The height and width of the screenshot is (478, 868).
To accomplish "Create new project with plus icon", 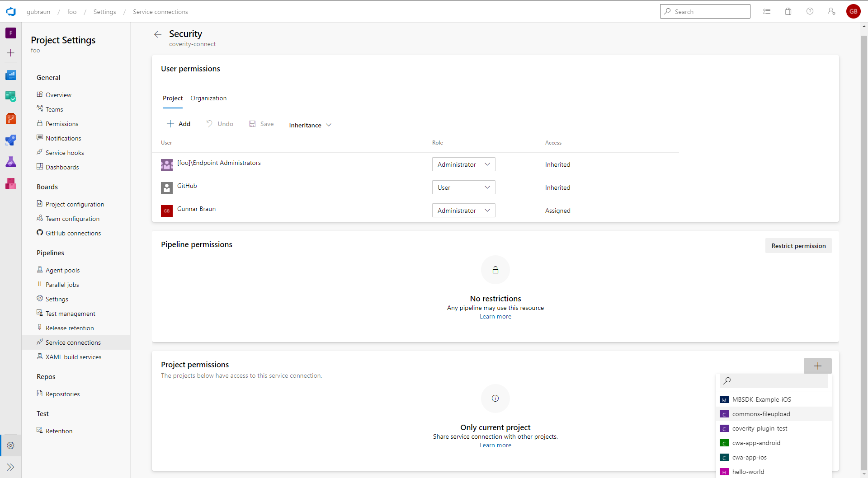I will click(x=10, y=53).
